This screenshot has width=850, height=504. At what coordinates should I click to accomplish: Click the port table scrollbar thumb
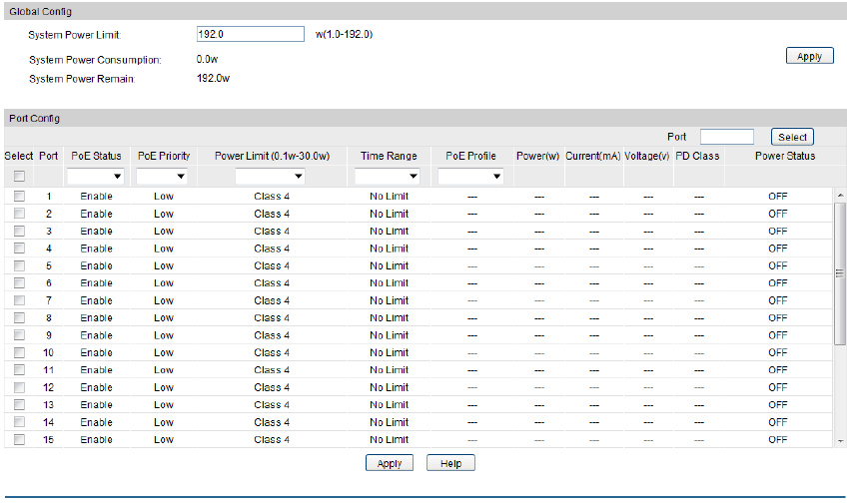840,273
